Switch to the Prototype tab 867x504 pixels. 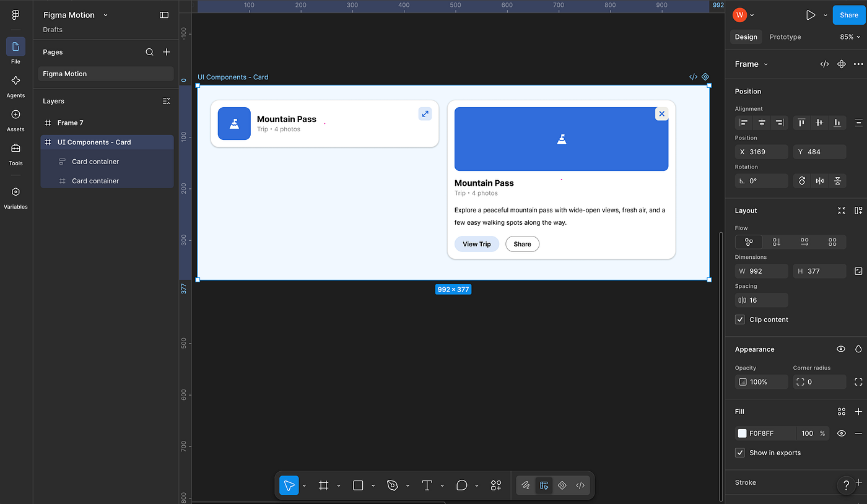click(x=785, y=37)
